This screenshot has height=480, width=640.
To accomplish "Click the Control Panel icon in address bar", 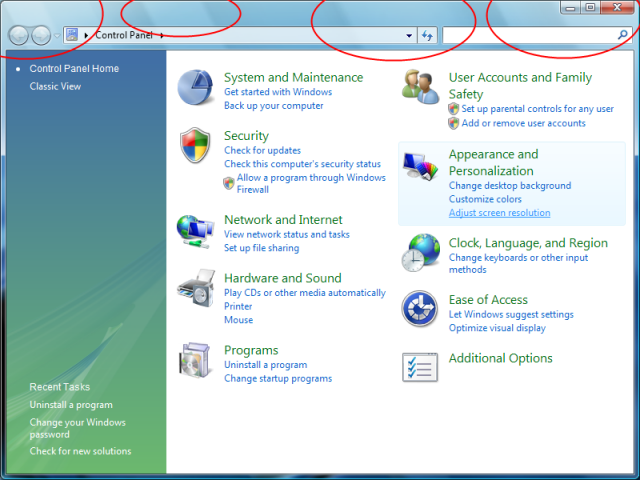I will tap(72, 35).
